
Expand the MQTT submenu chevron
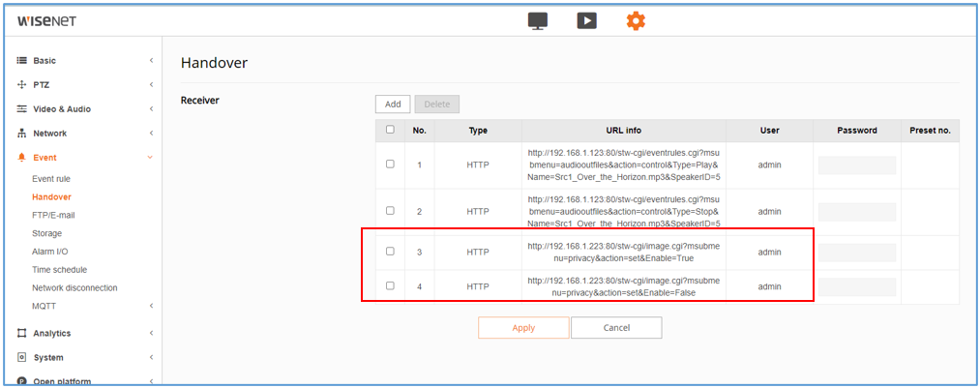(151, 307)
